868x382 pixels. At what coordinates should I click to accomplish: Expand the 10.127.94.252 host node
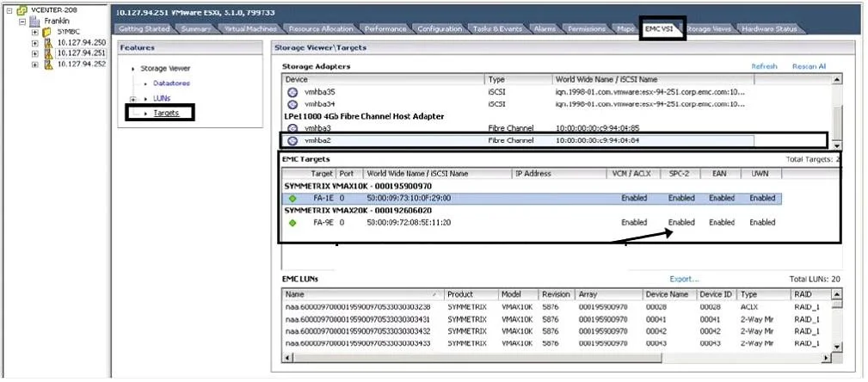[x=35, y=65]
